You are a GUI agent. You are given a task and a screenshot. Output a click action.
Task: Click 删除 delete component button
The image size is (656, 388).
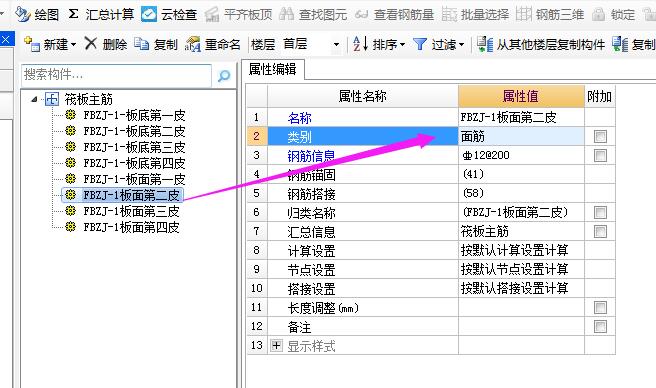click(x=106, y=44)
